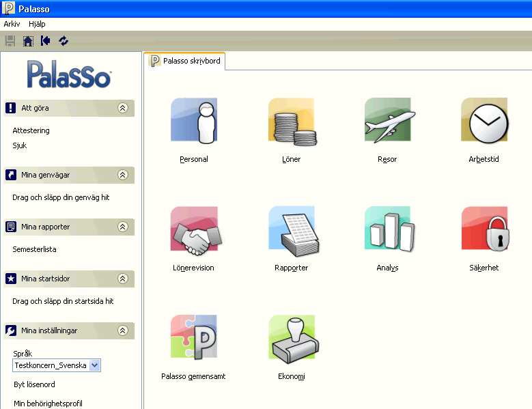Screen dimensions: 532x409
Task: Select the Palasso skrivbord tab
Action: [184, 61]
